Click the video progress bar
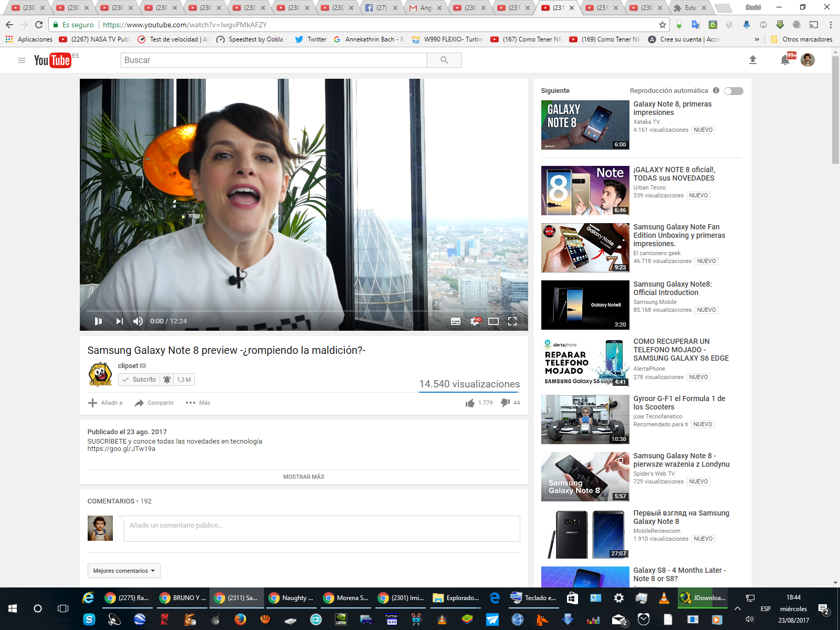 [303, 311]
